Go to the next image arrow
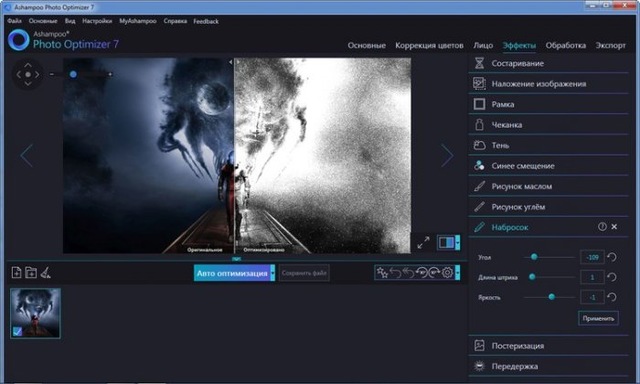This screenshot has width=640, height=384. 447,155
